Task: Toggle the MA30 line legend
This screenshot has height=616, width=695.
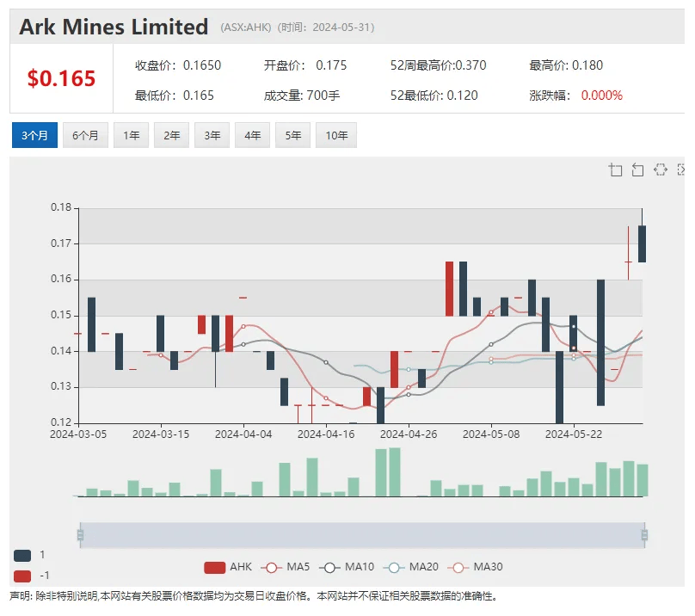Action: tap(475, 567)
